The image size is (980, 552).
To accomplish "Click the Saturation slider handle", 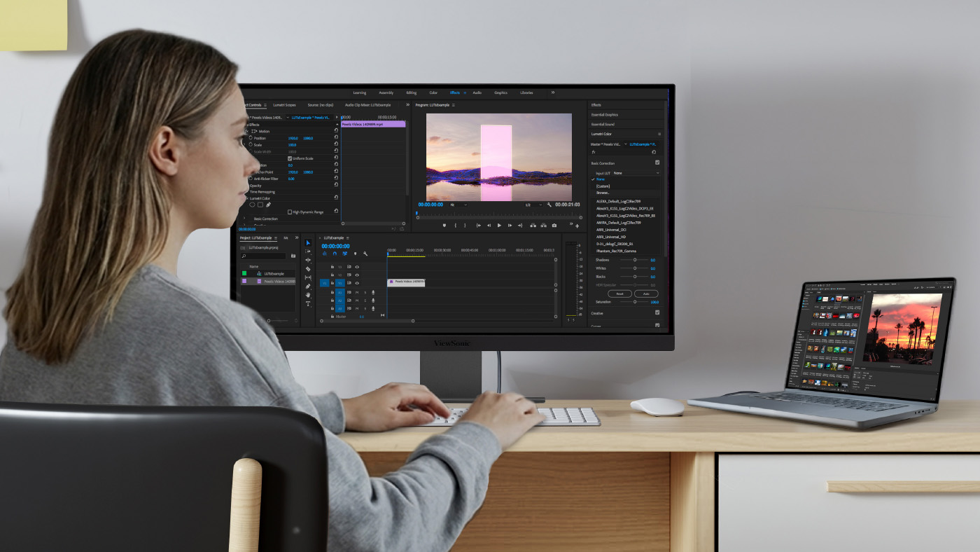I will pyautogui.click(x=635, y=302).
